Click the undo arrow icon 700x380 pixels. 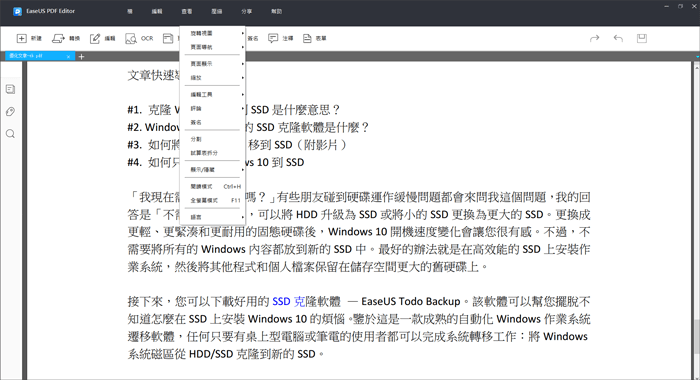click(x=618, y=38)
